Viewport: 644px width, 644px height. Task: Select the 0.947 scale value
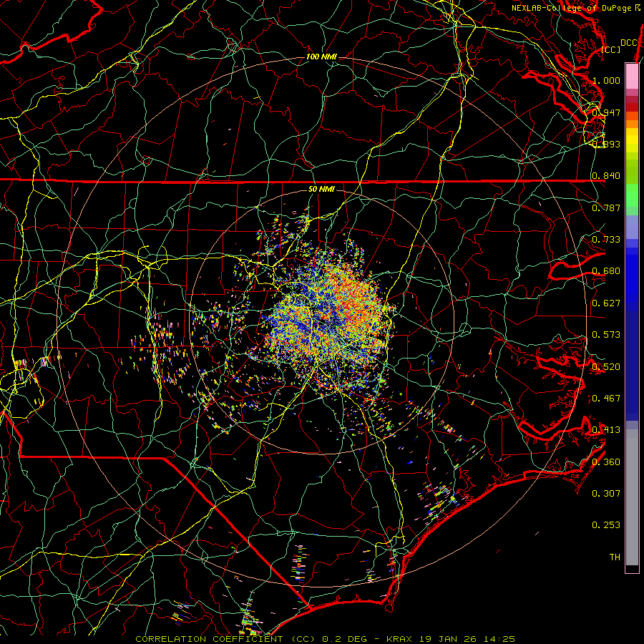[x=606, y=112]
